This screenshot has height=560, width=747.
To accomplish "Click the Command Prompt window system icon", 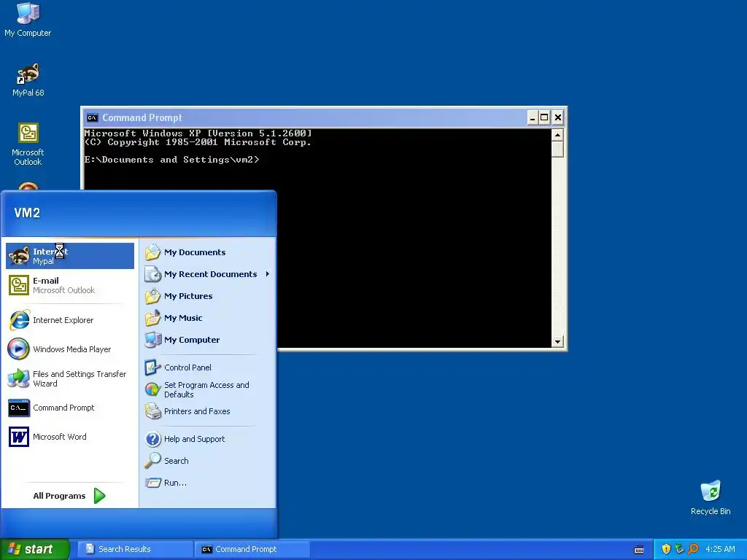I will 93,117.
